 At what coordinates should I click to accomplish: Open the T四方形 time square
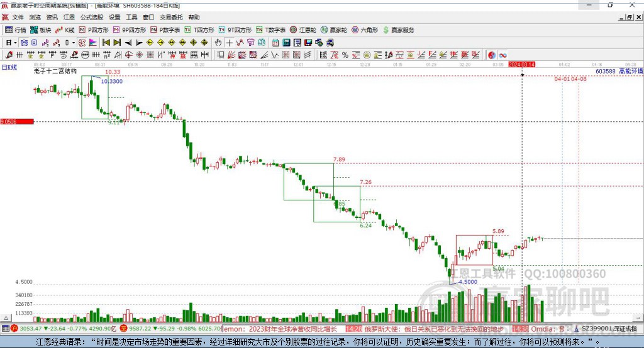[199, 30]
